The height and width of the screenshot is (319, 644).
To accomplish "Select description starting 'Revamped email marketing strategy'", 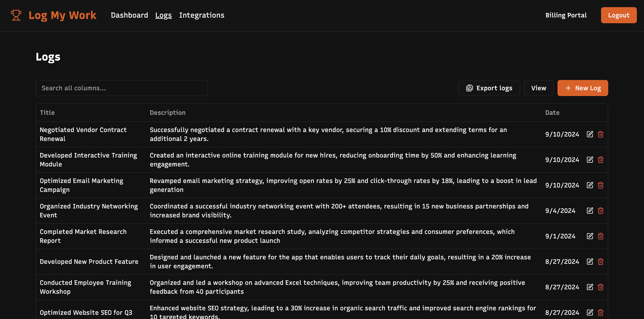I will (343, 185).
